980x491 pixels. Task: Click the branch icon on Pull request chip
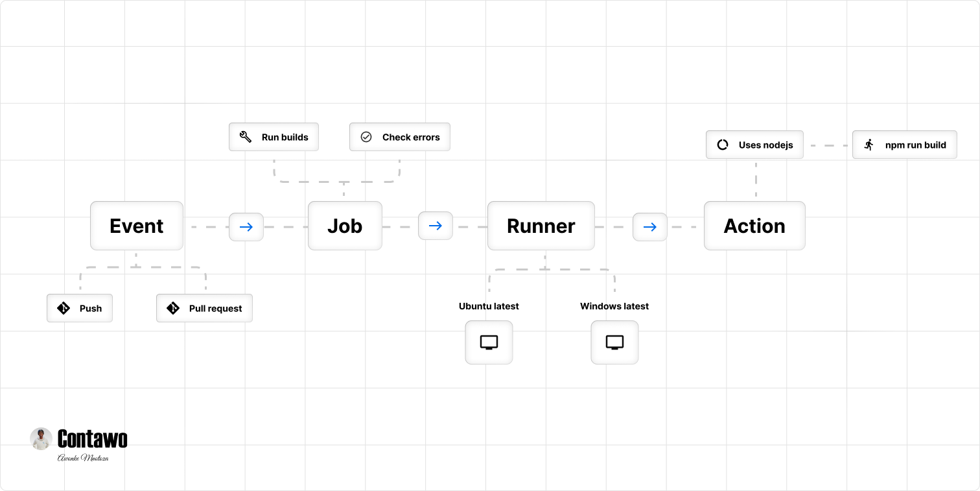click(172, 308)
